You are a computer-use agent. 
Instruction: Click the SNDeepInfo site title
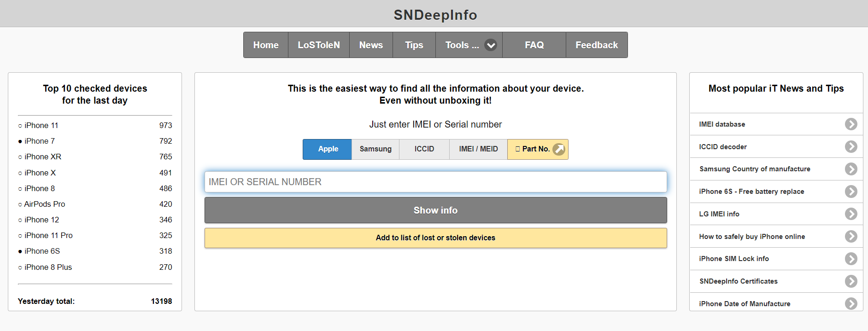[x=435, y=15]
